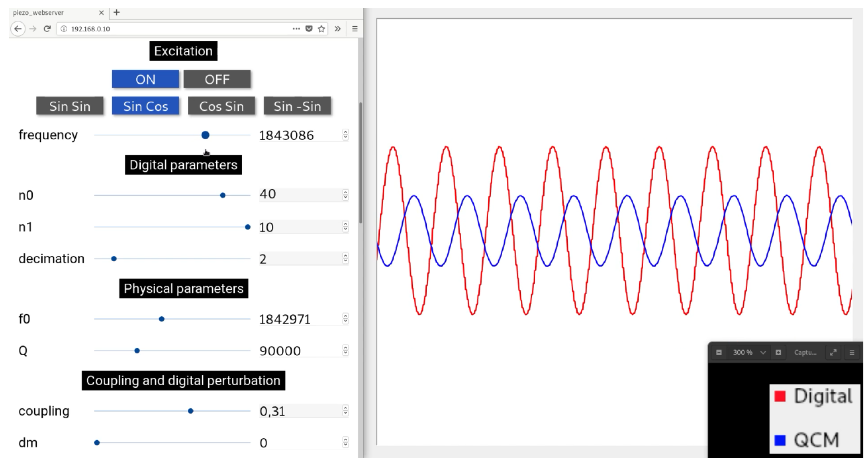The width and height of the screenshot is (868, 464).
Task: Click the fullscreen expand arrows icon
Action: (x=833, y=352)
